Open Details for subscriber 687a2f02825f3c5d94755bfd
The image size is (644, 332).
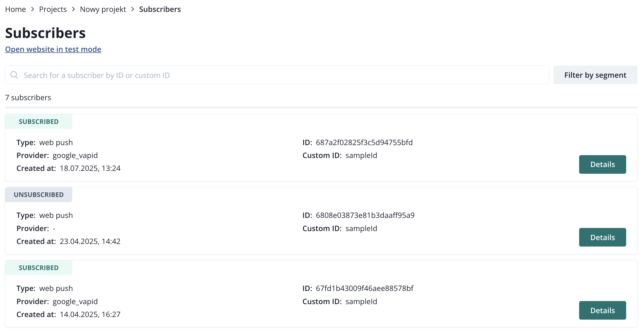(602, 164)
